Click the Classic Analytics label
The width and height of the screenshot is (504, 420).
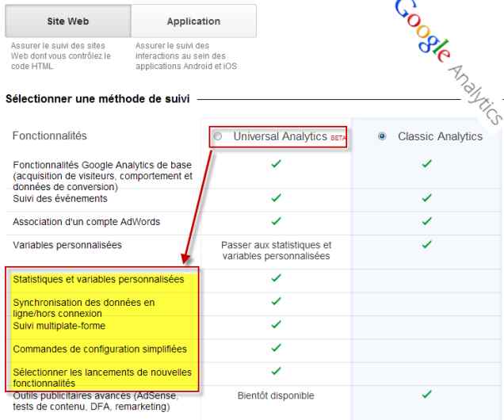point(440,136)
